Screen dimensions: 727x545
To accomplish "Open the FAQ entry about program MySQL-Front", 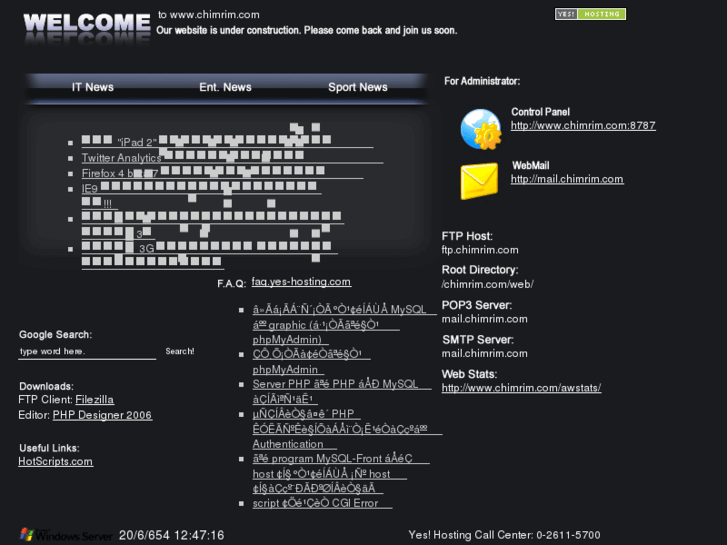I will [341, 474].
